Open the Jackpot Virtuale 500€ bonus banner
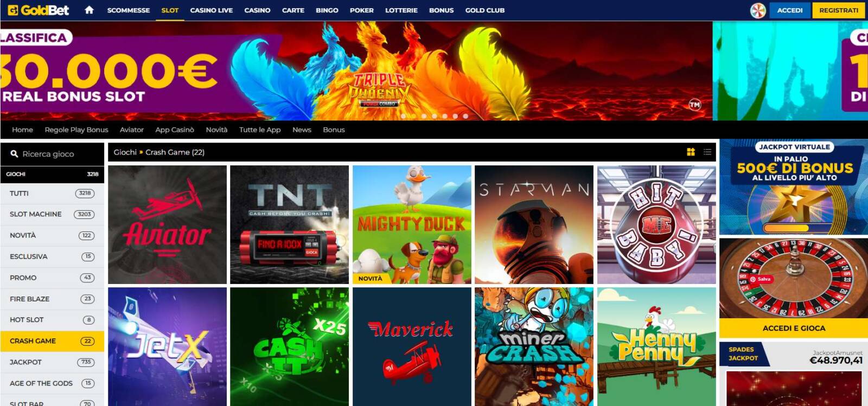The height and width of the screenshot is (406, 868). coord(794,187)
